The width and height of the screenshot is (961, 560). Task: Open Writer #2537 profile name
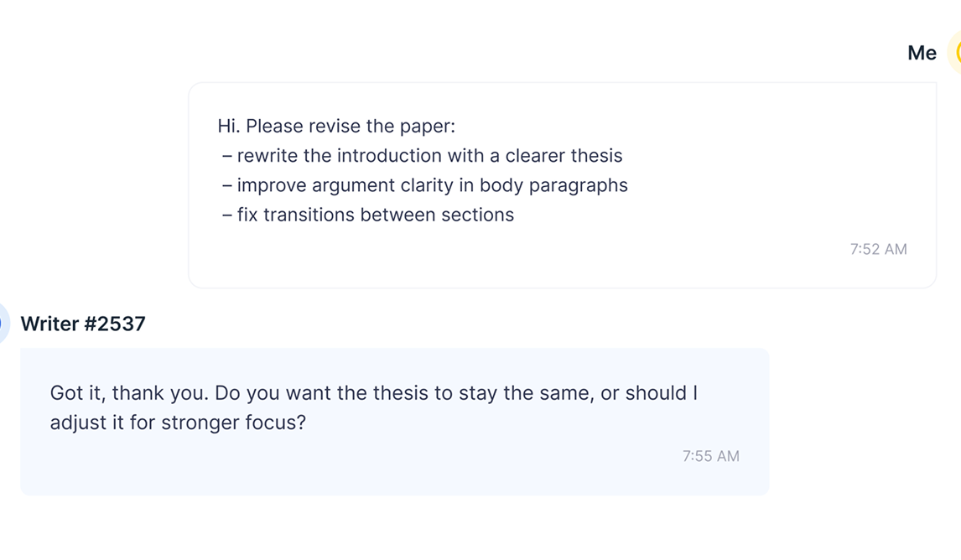pos(83,324)
